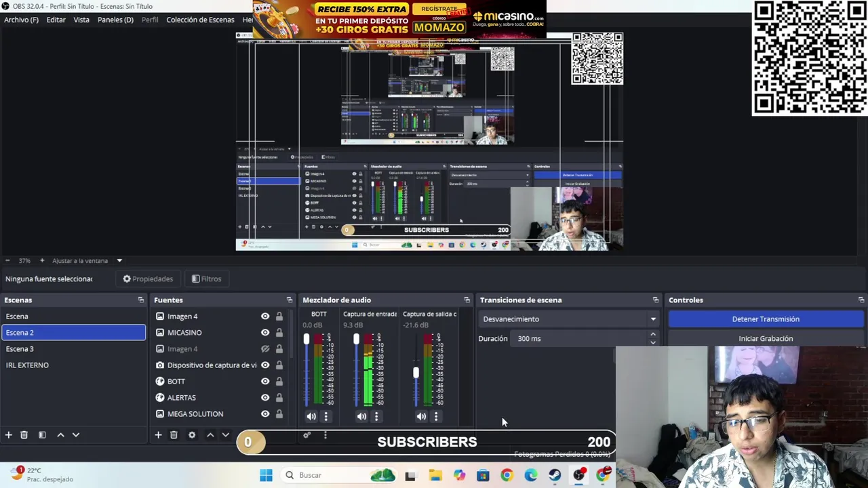Open the Colección de Escenas menu
This screenshot has height=488, width=868.
200,20
